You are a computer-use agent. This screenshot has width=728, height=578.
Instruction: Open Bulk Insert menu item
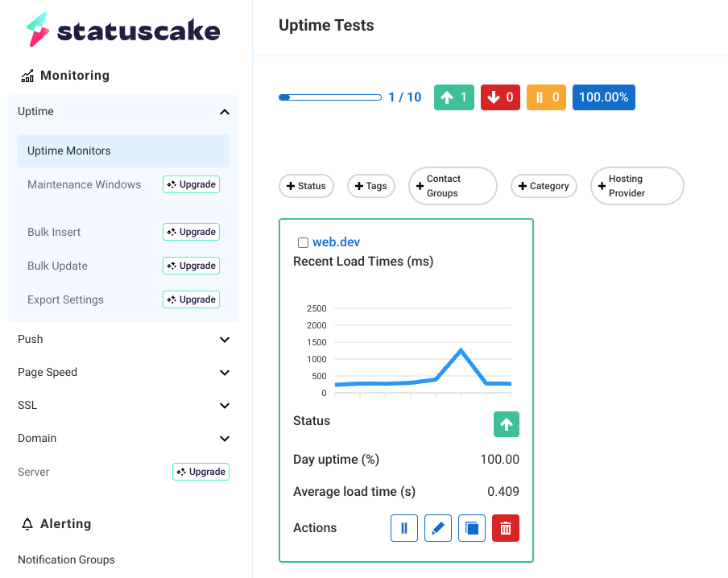pos(54,232)
